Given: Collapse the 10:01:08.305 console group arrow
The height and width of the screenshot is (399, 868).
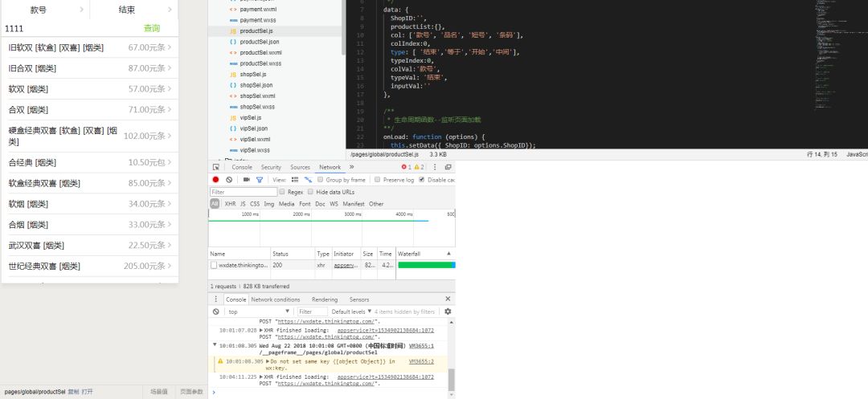Looking at the screenshot, I should [x=215, y=344].
